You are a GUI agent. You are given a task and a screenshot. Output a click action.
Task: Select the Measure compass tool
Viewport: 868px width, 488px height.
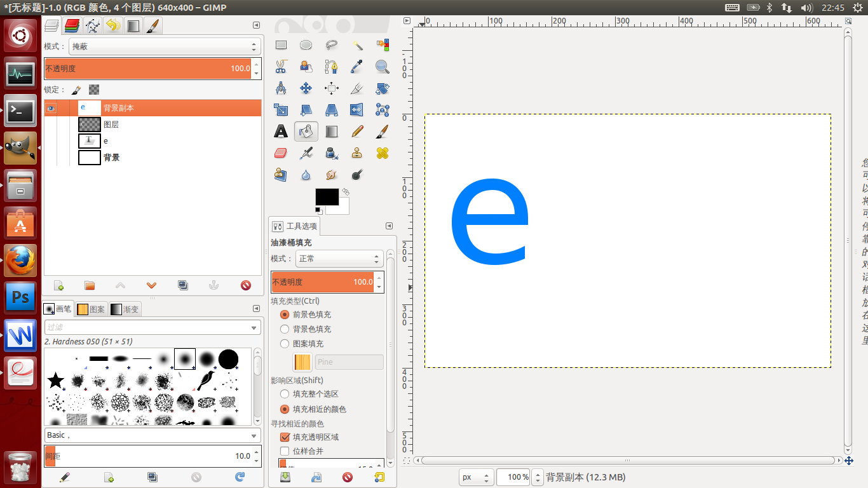tap(281, 88)
